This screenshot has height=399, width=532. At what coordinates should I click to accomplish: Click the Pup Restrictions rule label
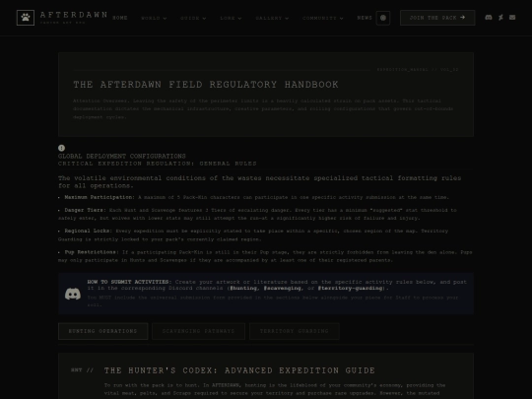point(92,252)
